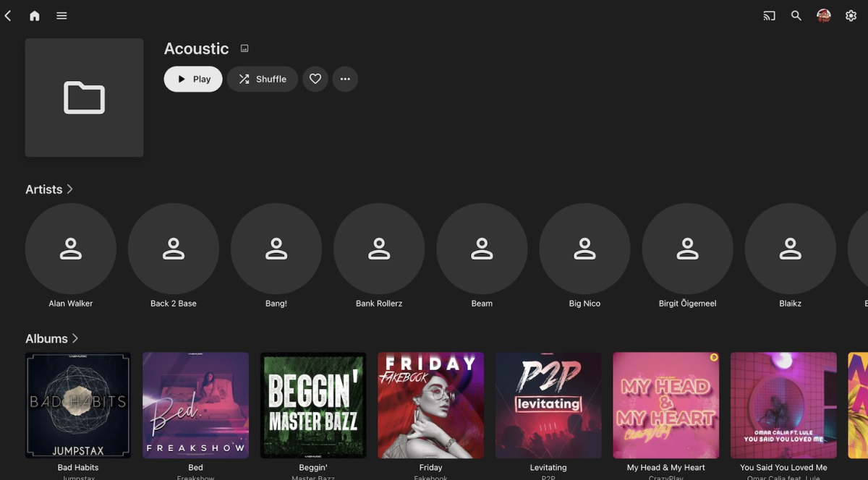Open Beam artist avatar

[x=482, y=249]
